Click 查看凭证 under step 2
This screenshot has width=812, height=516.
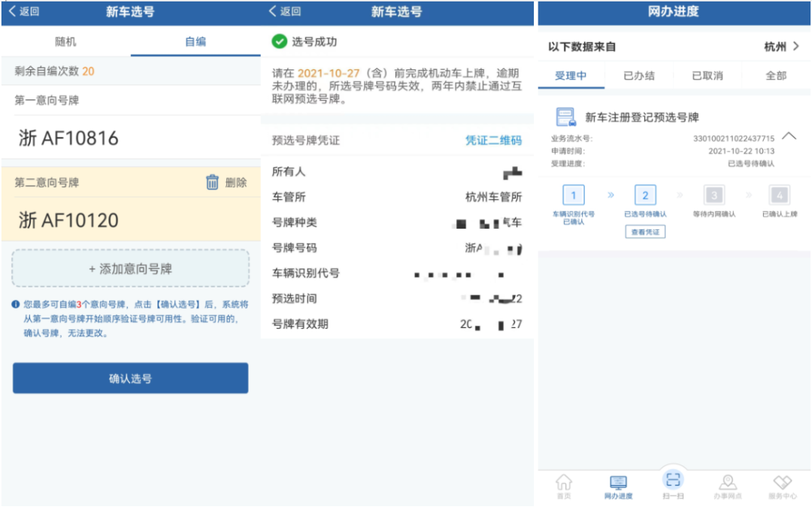click(645, 232)
